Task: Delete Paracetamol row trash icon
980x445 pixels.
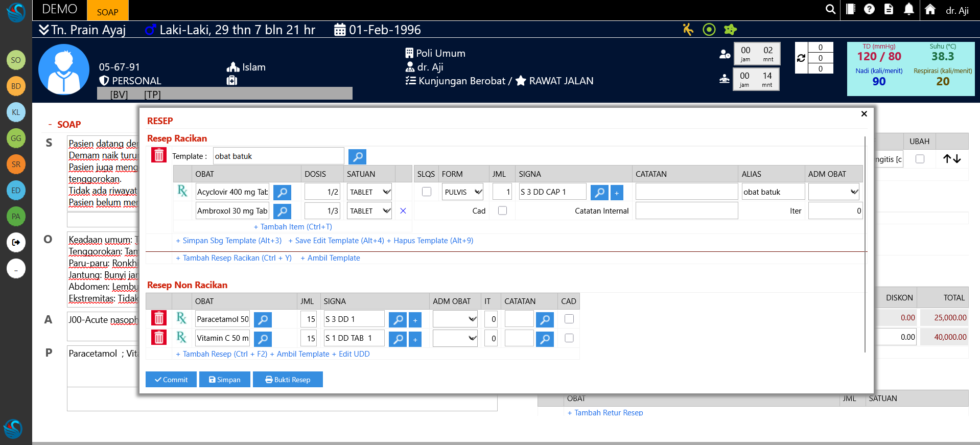Action: click(159, 319)
